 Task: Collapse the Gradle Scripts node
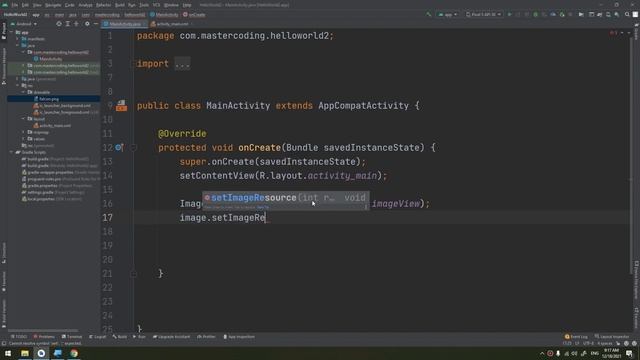[x=12, y=152]
